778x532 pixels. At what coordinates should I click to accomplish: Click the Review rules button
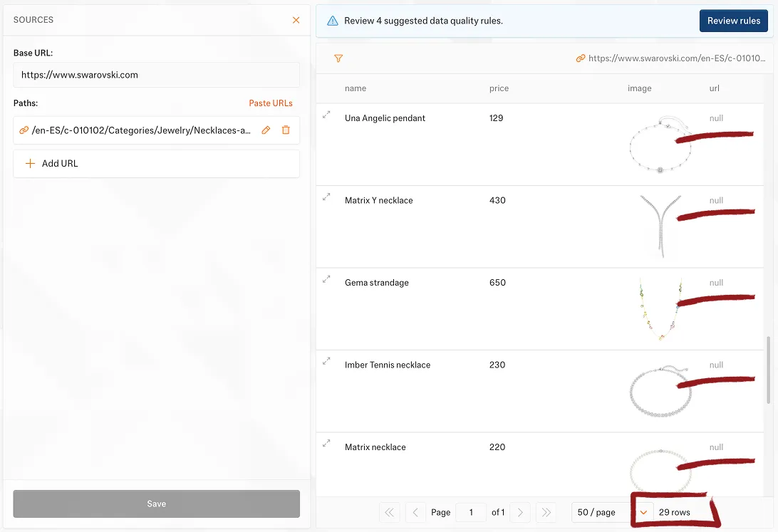(x=733, y=21)
